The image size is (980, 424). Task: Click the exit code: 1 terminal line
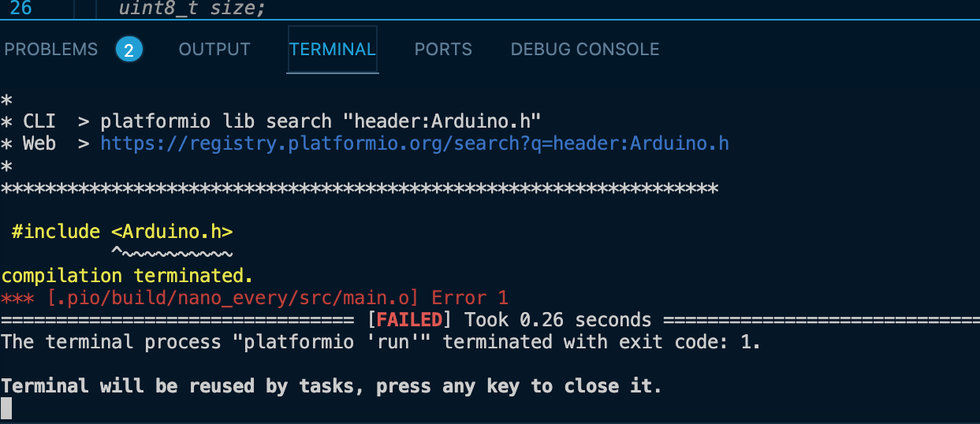[x=381, y=342]
